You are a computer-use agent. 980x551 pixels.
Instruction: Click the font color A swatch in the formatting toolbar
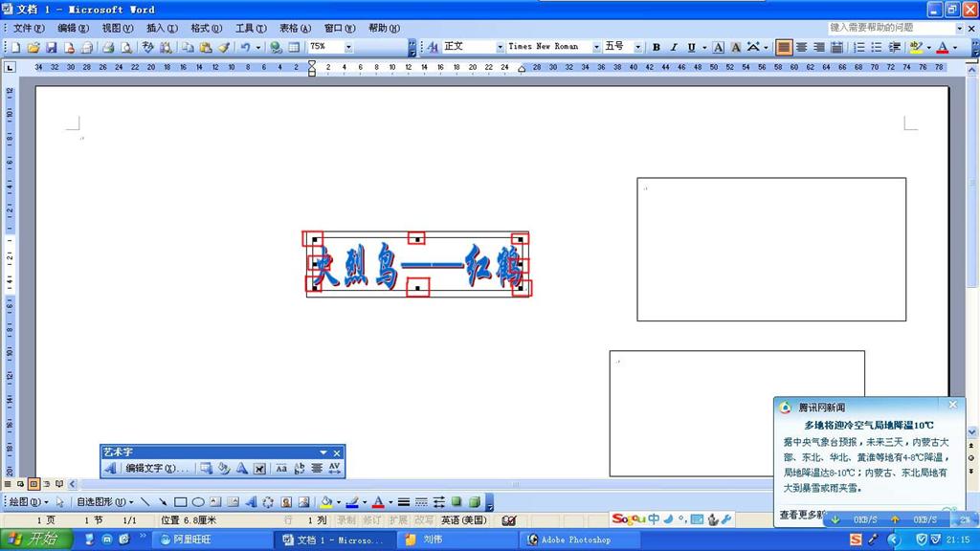(x=942, y=47)
